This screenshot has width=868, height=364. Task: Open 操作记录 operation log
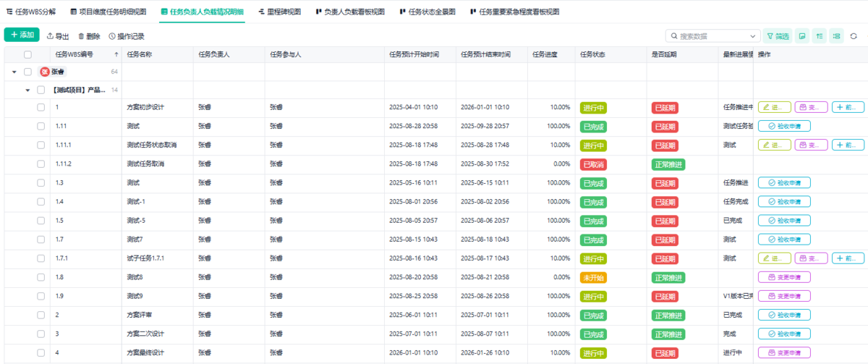pos(127,36)
